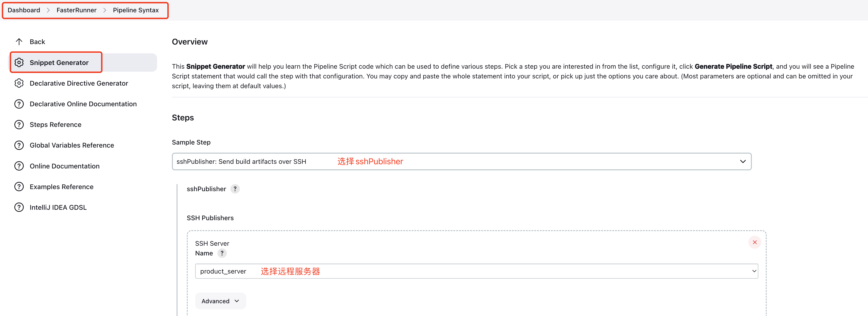This screenshot has height=316, width=868.
Task: Click the help icon beside sshPublisher
Action: [235, 189]
